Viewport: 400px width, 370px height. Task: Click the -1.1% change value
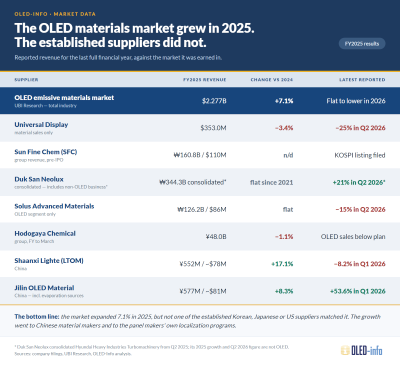(284, 237)
